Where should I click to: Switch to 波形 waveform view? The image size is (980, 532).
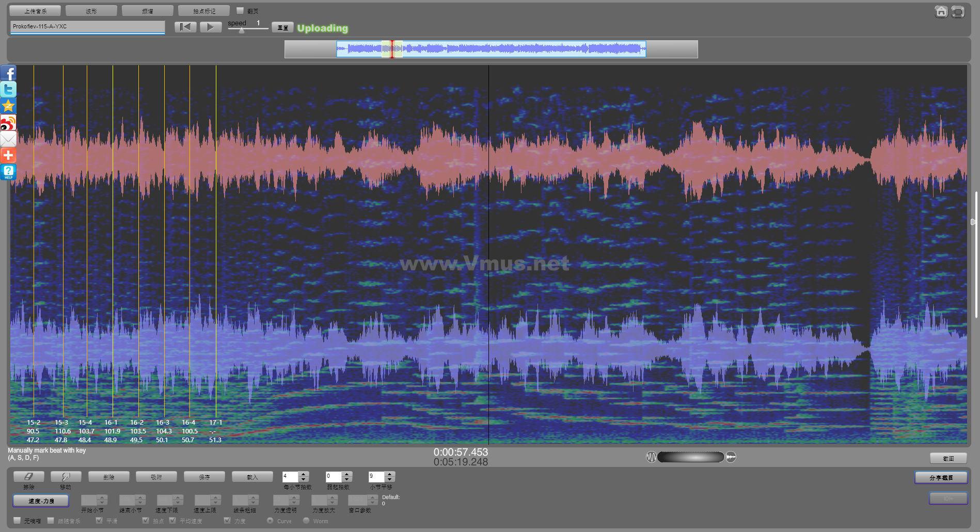point(91,11)
